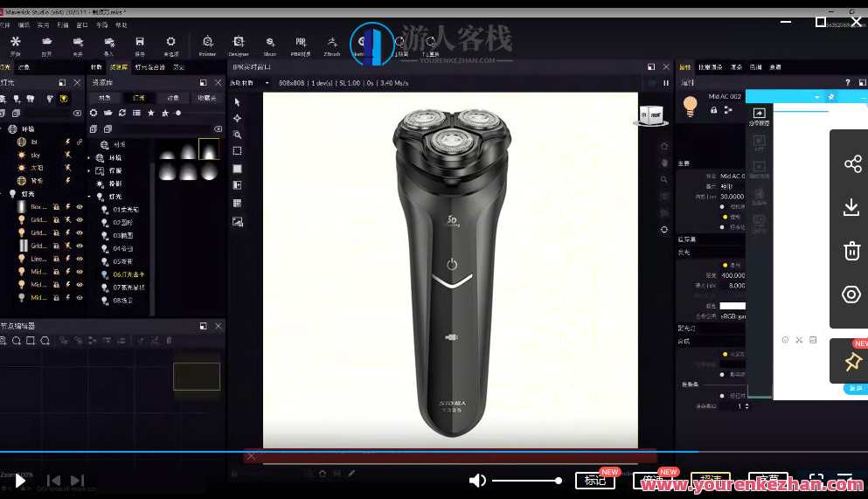Skip to next with the player's next button

click(78, 480)
